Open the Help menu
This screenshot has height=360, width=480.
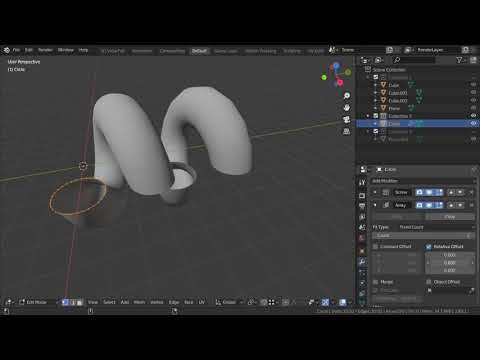click(x=83, y=50)
